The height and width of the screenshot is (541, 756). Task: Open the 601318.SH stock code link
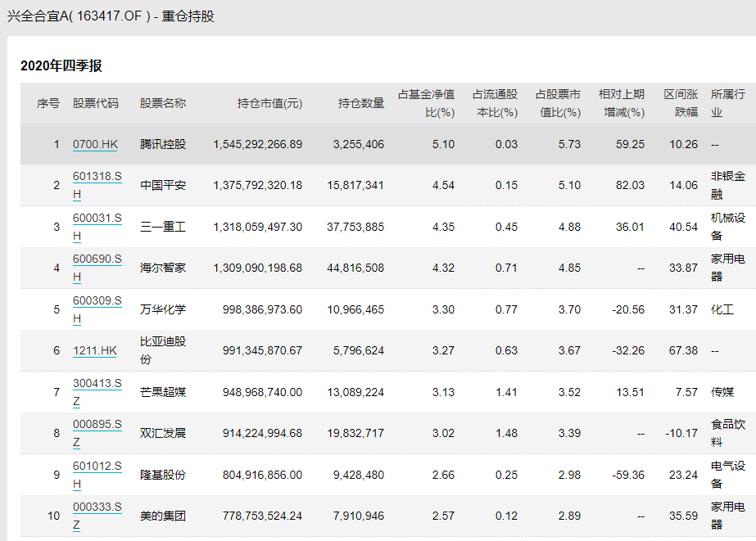click(97, 177)
